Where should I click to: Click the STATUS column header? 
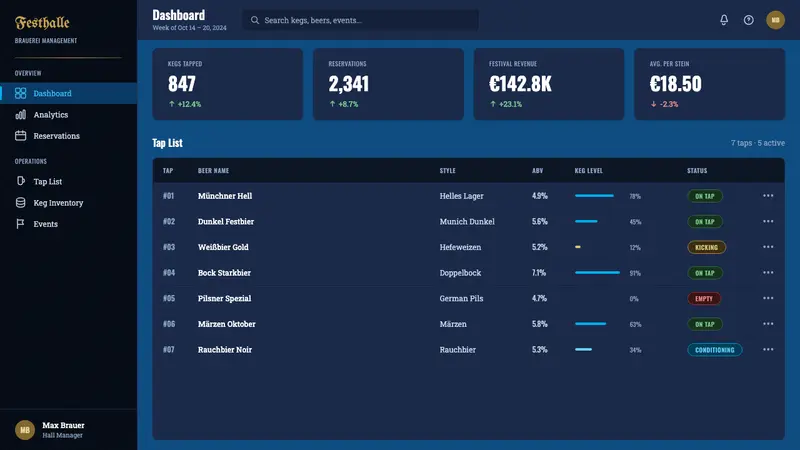(697, 170)
